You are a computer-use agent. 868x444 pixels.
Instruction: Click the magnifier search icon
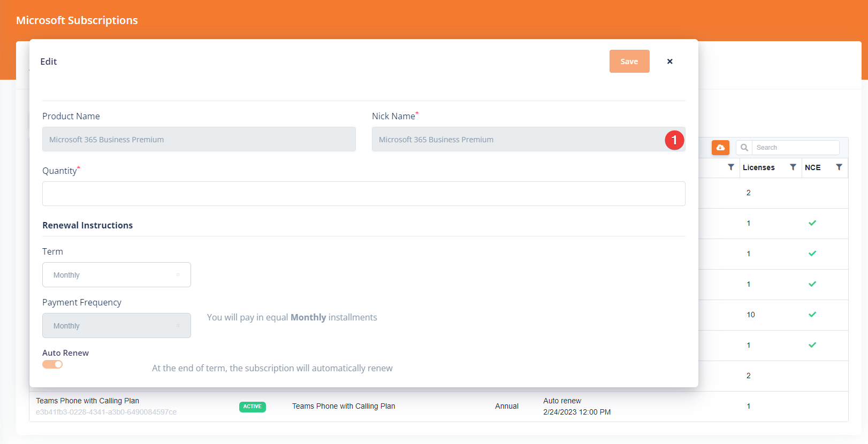pyautogui.click(x=744, y=148)
